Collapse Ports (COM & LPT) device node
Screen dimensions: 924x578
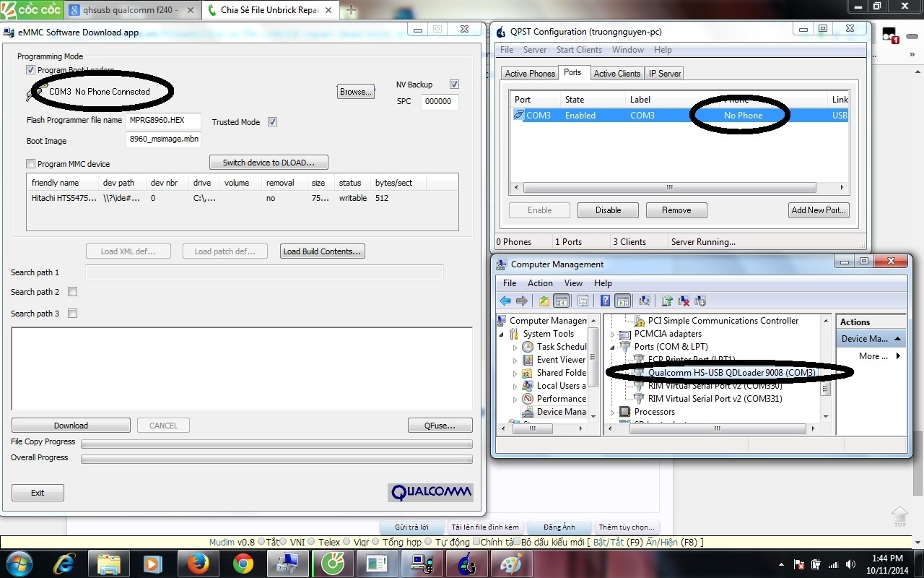613,347
